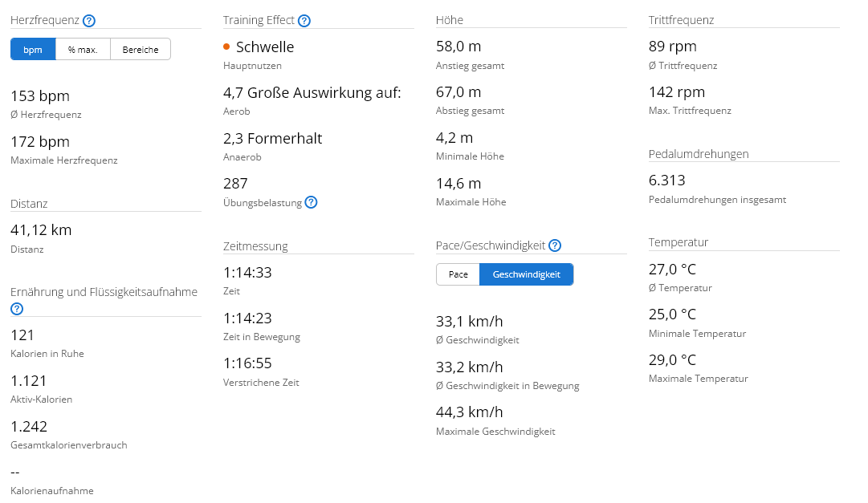This screenshot has width=868, height=503.
Task: Click the 41,12 km Distanz value
Action: (41, 230)
